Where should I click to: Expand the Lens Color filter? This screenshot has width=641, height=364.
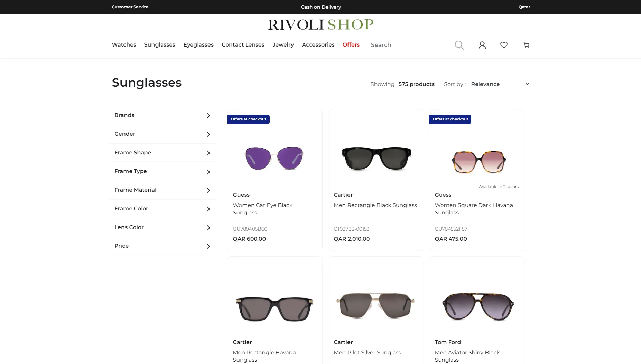click(163, 227)
